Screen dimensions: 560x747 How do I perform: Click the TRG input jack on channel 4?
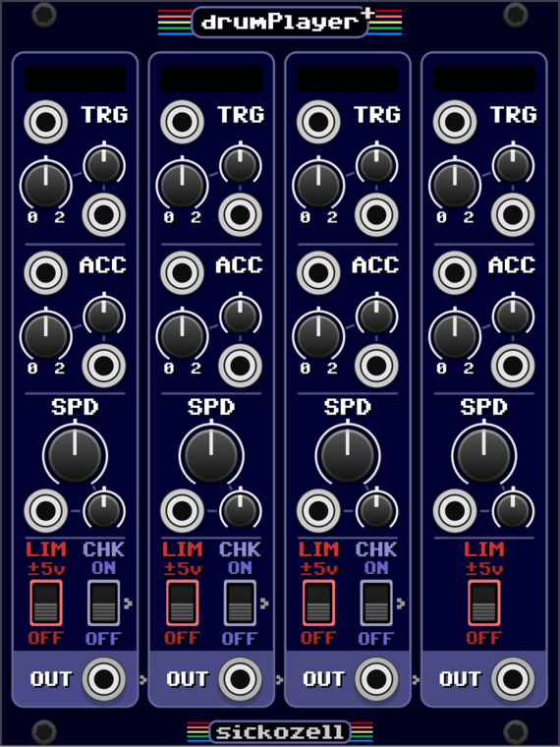[x=454, y=122]
